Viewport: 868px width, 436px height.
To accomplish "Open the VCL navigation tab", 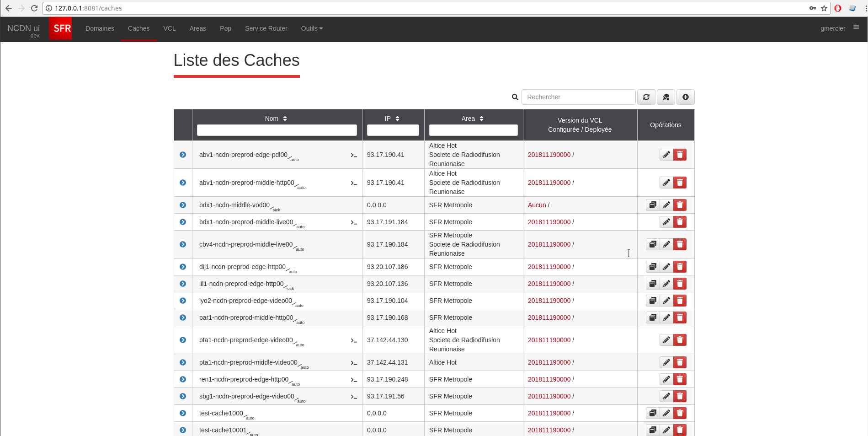I will (x=170, y=28).
